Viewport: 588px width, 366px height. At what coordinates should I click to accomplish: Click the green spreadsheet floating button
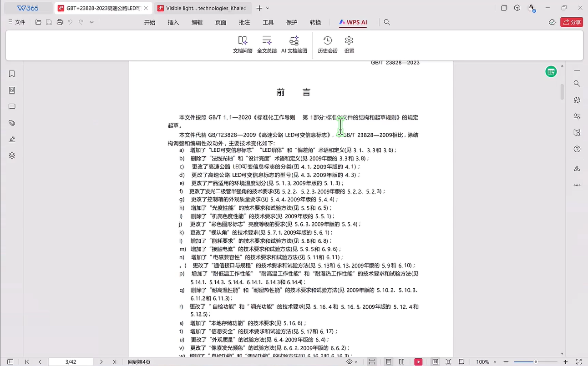pos(551,71)
